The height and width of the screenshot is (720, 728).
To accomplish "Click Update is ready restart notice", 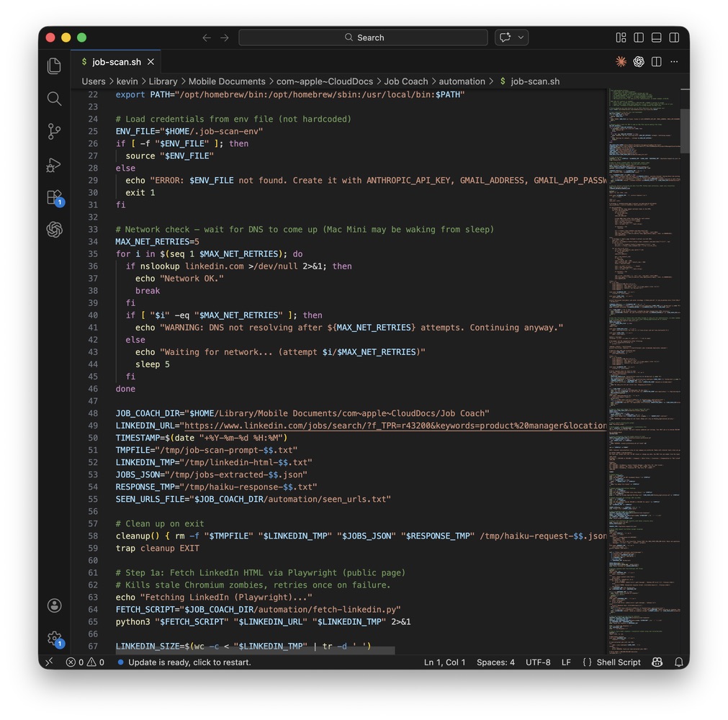I will coord(185,662).
